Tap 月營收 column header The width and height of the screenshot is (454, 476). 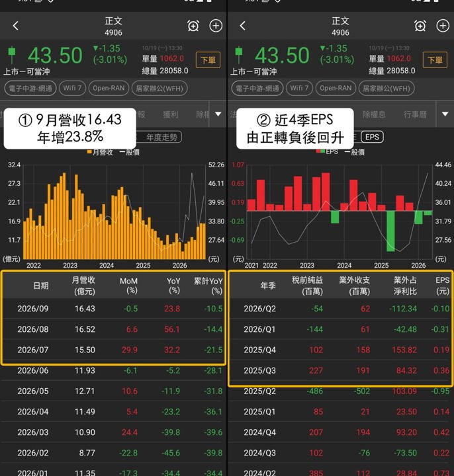coord(83,286)
